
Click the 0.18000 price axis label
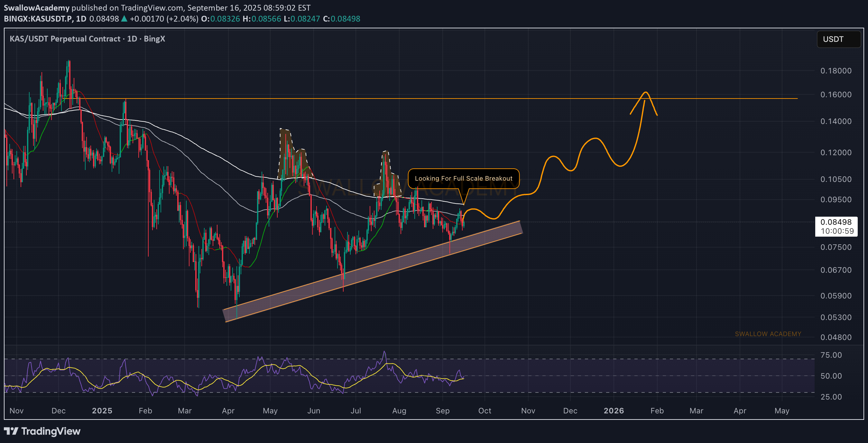click(x=836, y=71)
